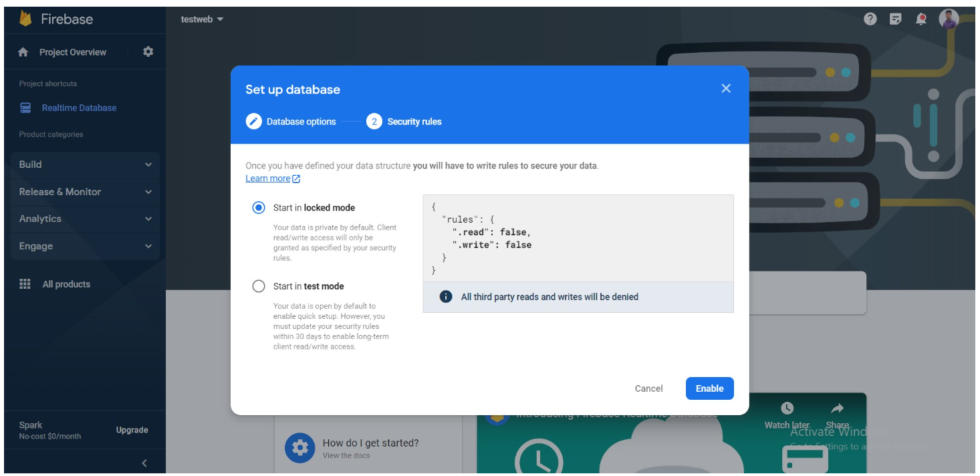
Task: Open project settings gear icon
Action: (148, 51)
